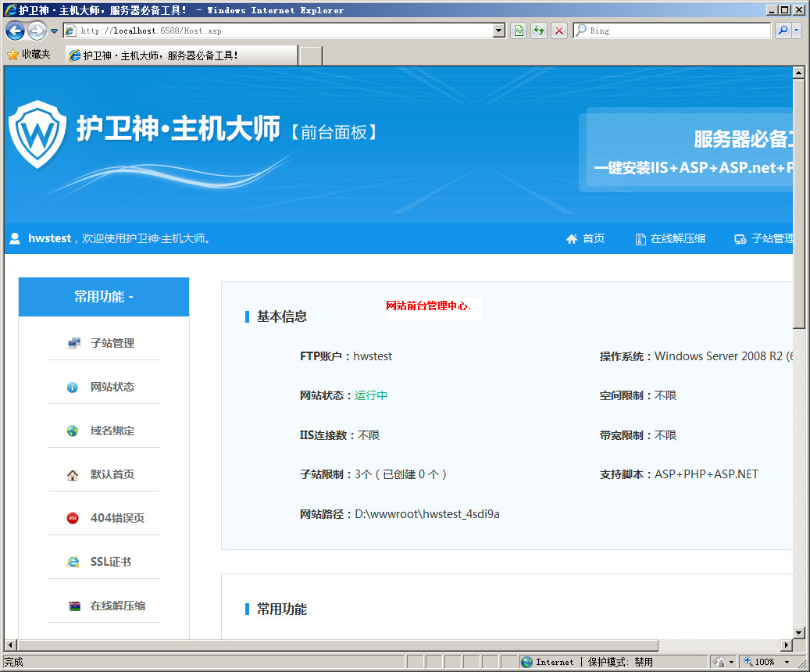The height and width of the screenshot is (672, 810).
Task: Click the 100% zoom level button
Action: 759,662
